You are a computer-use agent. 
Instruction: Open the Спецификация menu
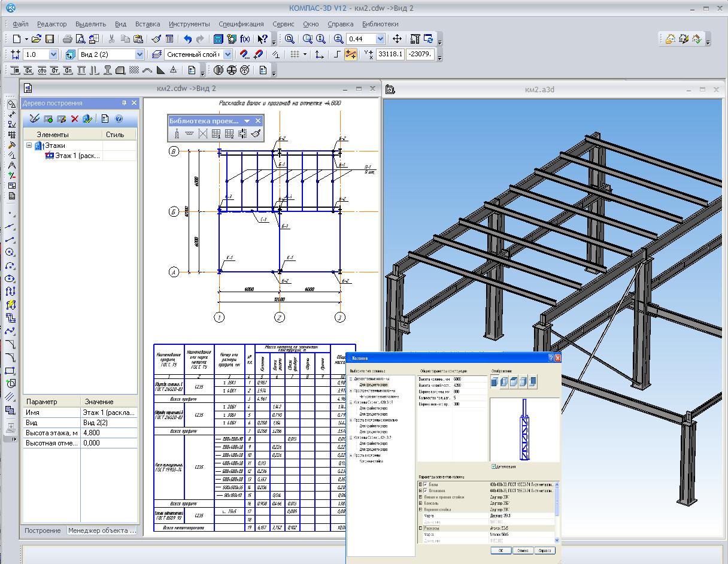241,24
